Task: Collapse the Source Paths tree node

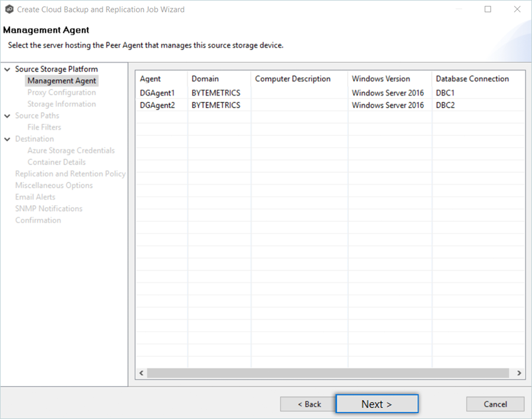Action: click(x=7, y=116)
